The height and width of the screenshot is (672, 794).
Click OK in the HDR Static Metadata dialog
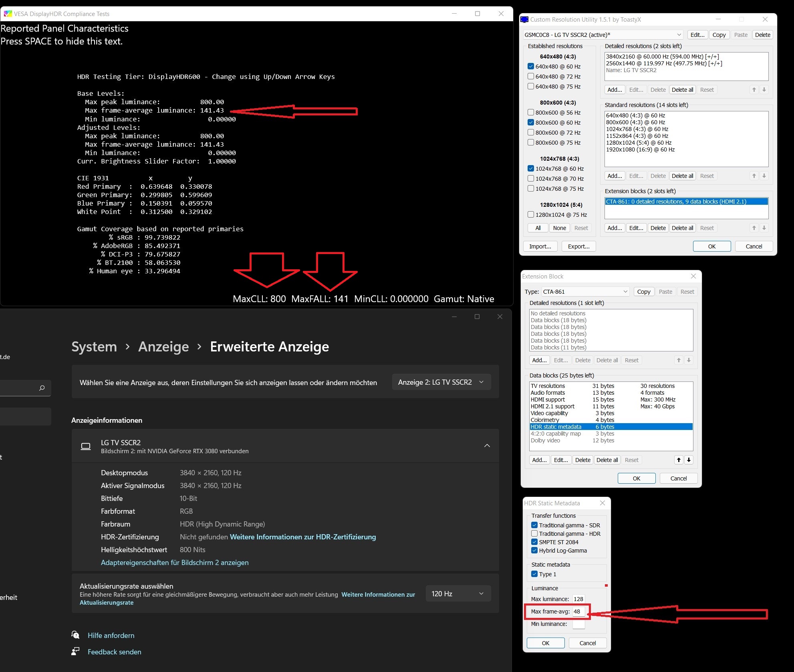(546, 643)
